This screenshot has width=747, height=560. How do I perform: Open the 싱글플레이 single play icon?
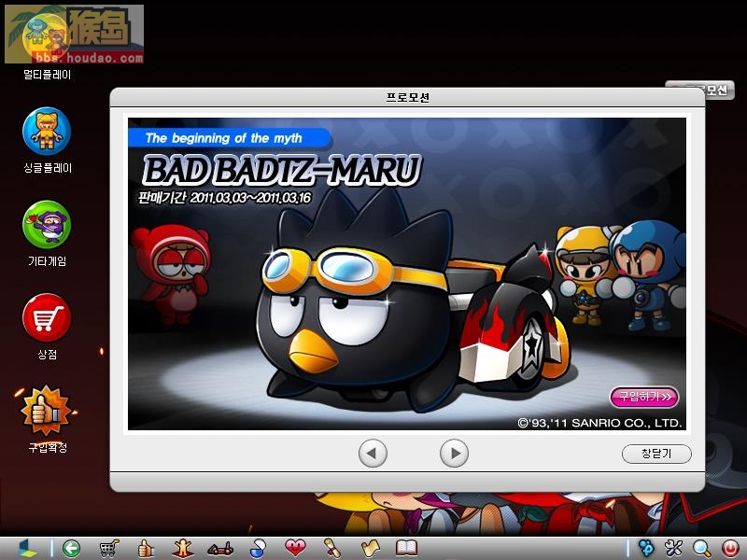click(x=47, y=132)
